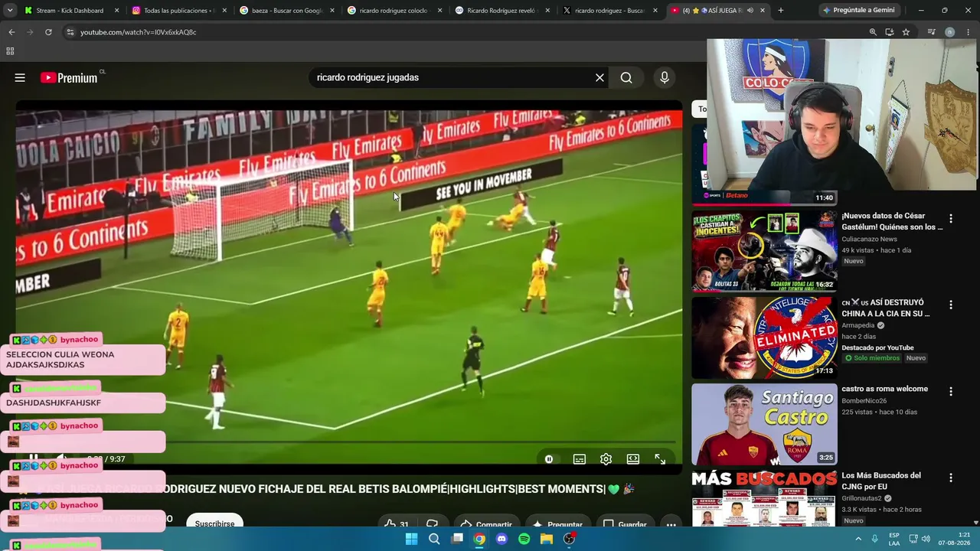Open Discord from the taskbar
Viewport: 980px width, 551px height.
click(501, 539)
